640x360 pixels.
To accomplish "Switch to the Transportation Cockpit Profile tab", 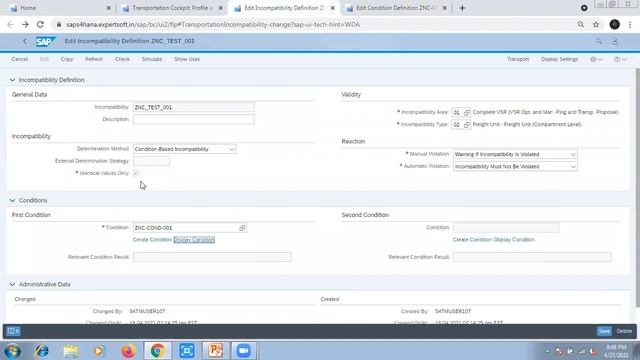I will [171, 8].
